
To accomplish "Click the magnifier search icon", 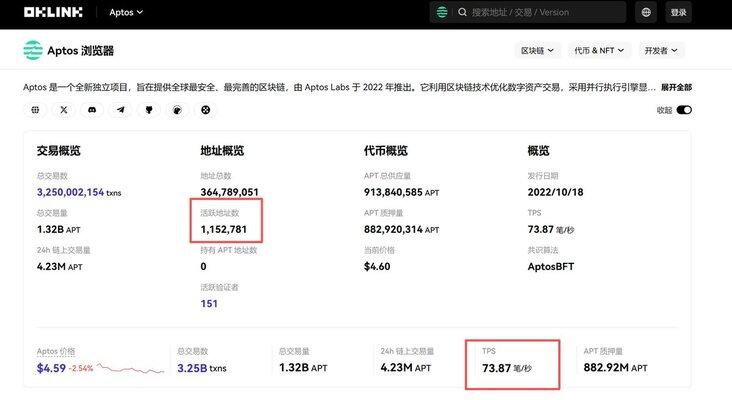I will click(462, 12).
